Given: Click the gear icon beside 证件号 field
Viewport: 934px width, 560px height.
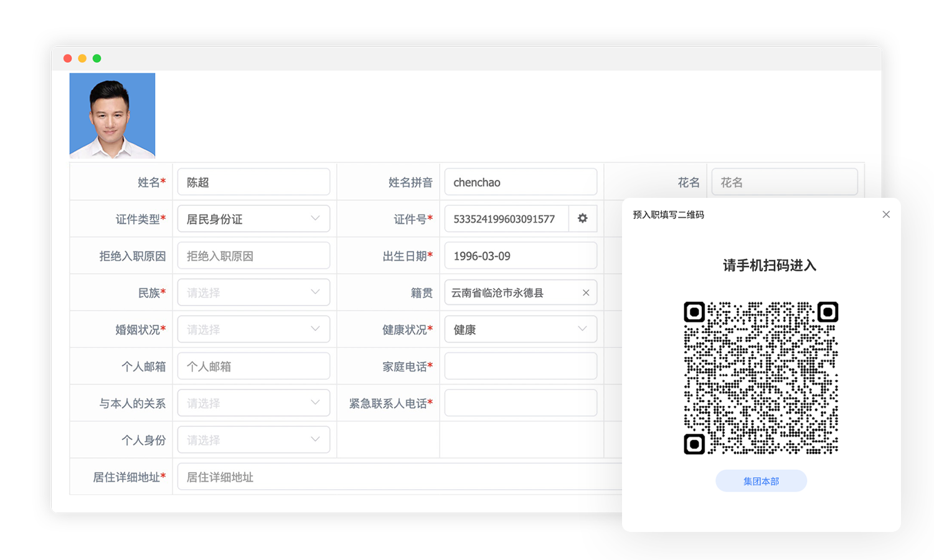Looking at the screenshot, I should pyautogui.click(x=583, y=218).
